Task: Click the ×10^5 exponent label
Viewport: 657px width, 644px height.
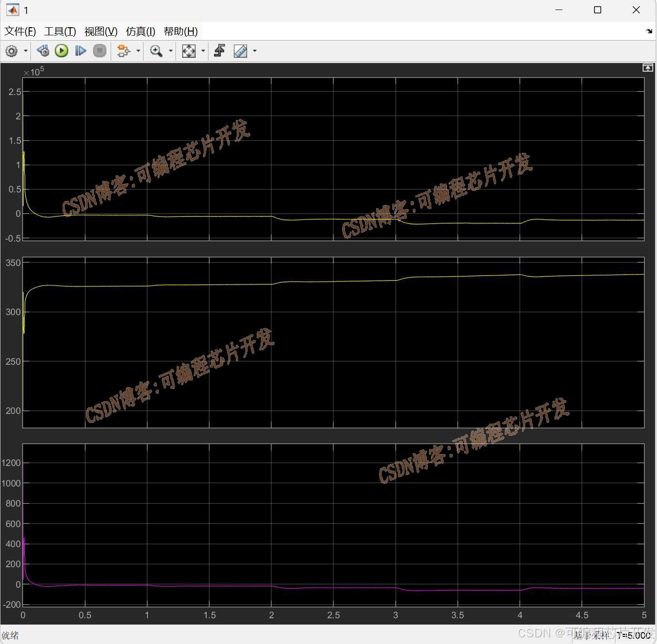Action: coord(33,72)
